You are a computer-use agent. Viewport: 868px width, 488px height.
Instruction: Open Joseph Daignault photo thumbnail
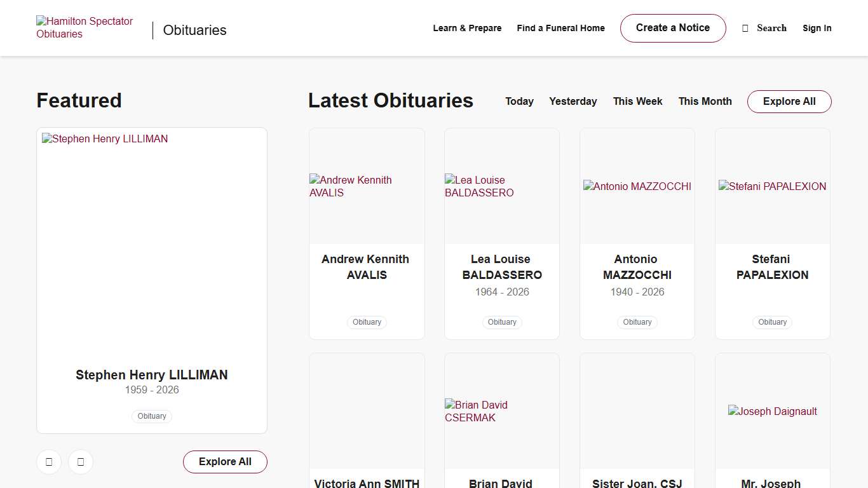[772, 411]
